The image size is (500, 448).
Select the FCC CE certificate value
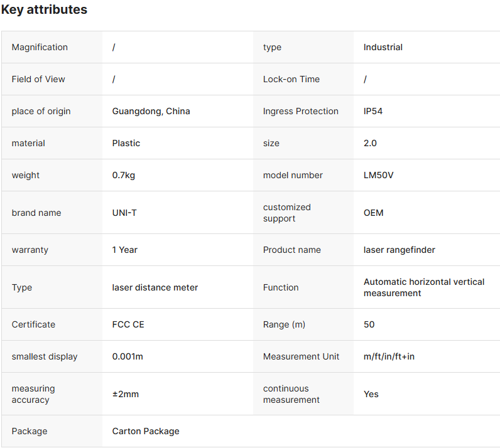click(128, 324)
